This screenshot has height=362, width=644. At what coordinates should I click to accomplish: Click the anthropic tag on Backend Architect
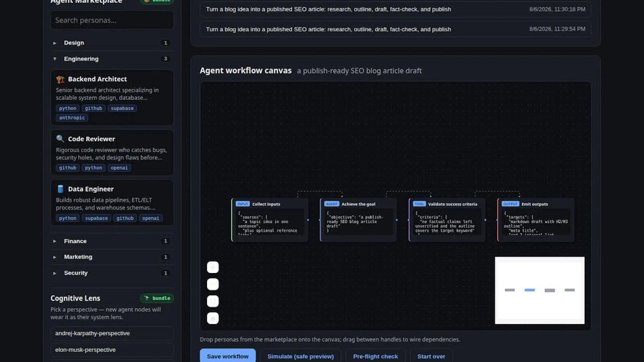click(72, 118)
